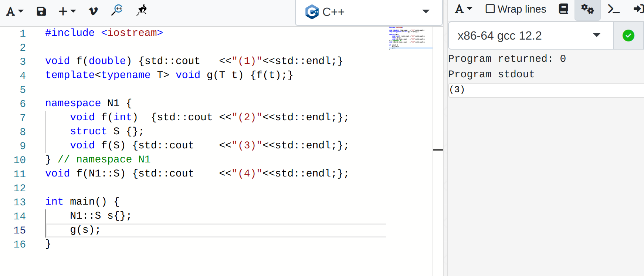
Task: Click 'namespace N1 {' in the code
Action: pos(88,103)
